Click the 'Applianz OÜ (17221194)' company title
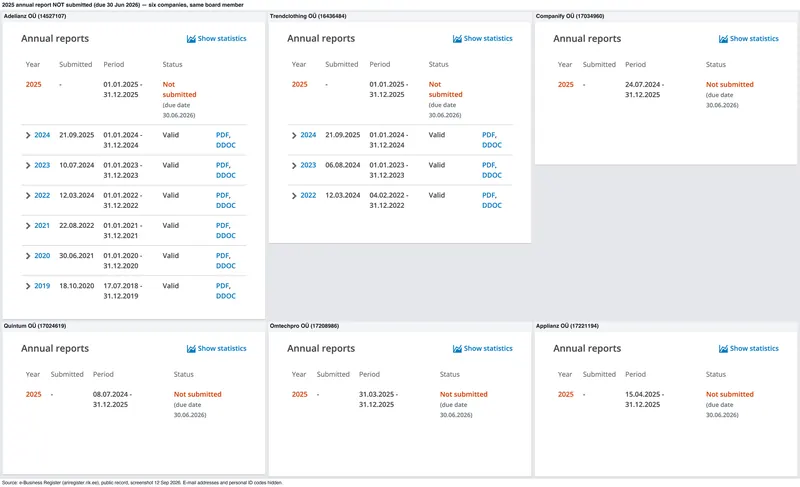This screenshot has height=487, width=800. (567, 326)
